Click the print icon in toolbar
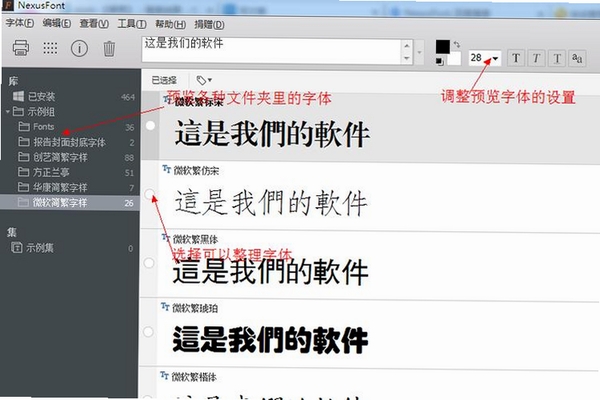Viewport: 600px width, 400px height. click(x=21, y=48)
